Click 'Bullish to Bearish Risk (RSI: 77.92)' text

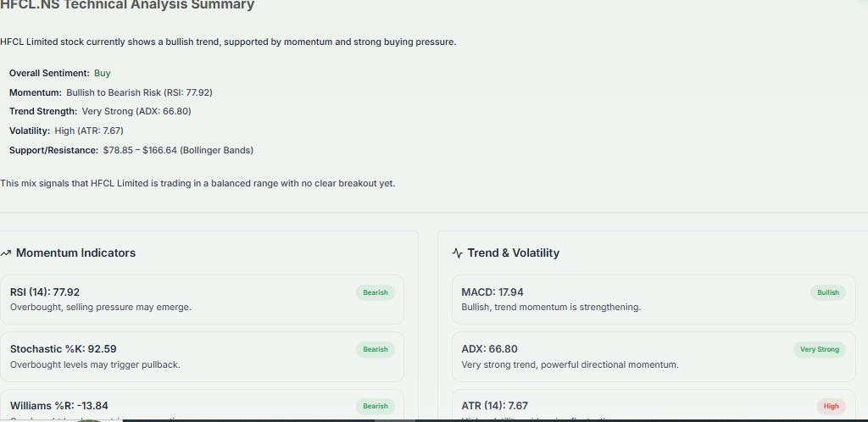[140, 92]
